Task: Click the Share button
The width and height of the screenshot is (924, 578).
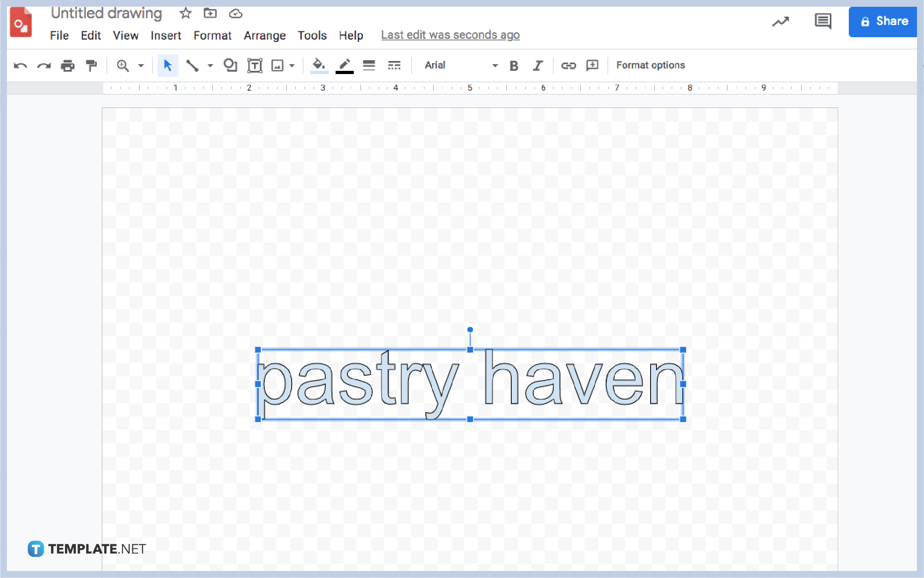Action: click(883, 21)
